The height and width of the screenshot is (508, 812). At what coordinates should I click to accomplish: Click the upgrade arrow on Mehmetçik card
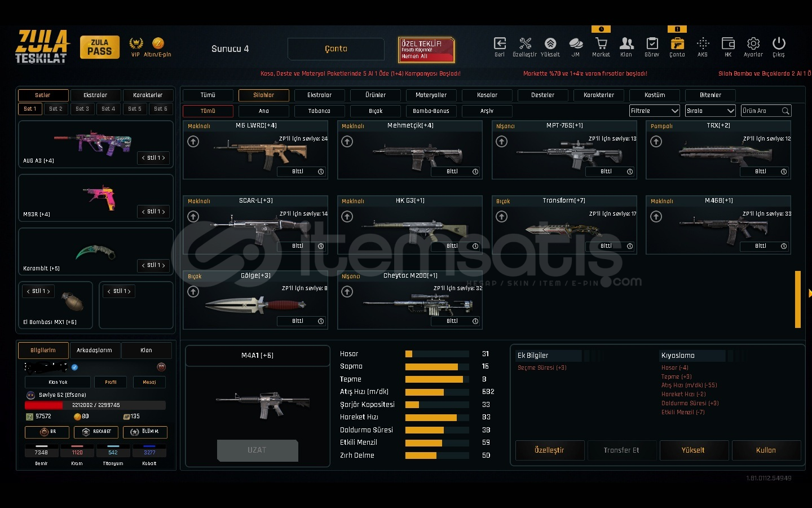347,142
